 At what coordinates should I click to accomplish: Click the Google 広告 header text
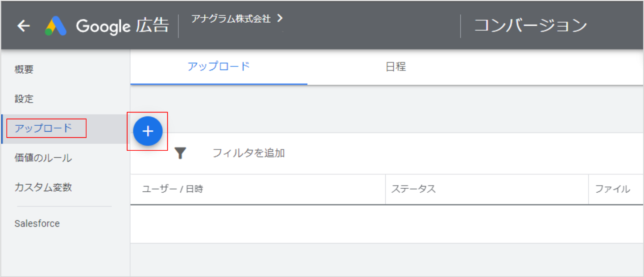click(x=122, y=26)
